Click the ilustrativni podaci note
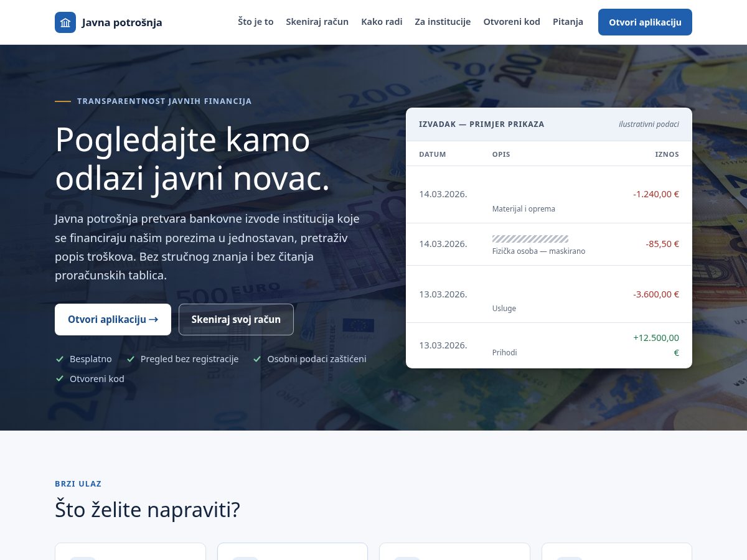This screenshot has height=560, width=747. tap(649, 124)
